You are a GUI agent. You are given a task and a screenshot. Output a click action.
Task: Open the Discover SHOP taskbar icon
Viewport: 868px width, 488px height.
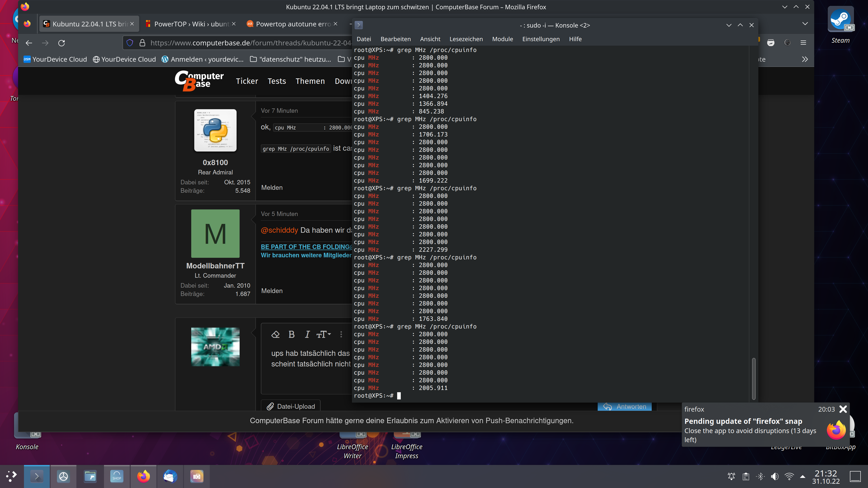tap(117, 476)
